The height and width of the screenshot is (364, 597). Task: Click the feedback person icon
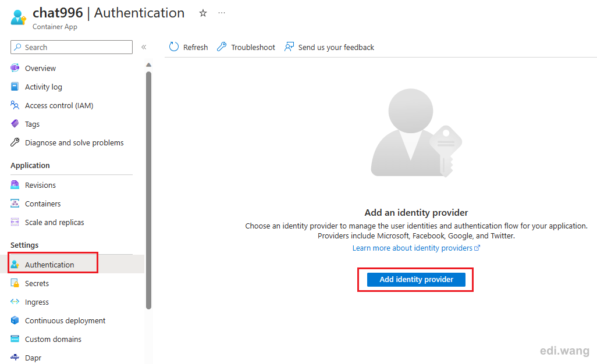[x=289, y=47]
